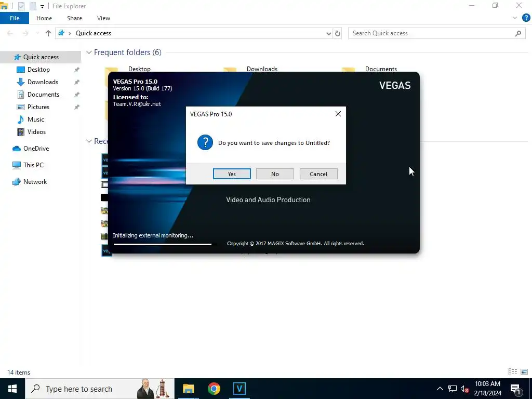Screen dimensions: 532x399
Task: Collapse the Frequent folders group
Action: (89, 52)
